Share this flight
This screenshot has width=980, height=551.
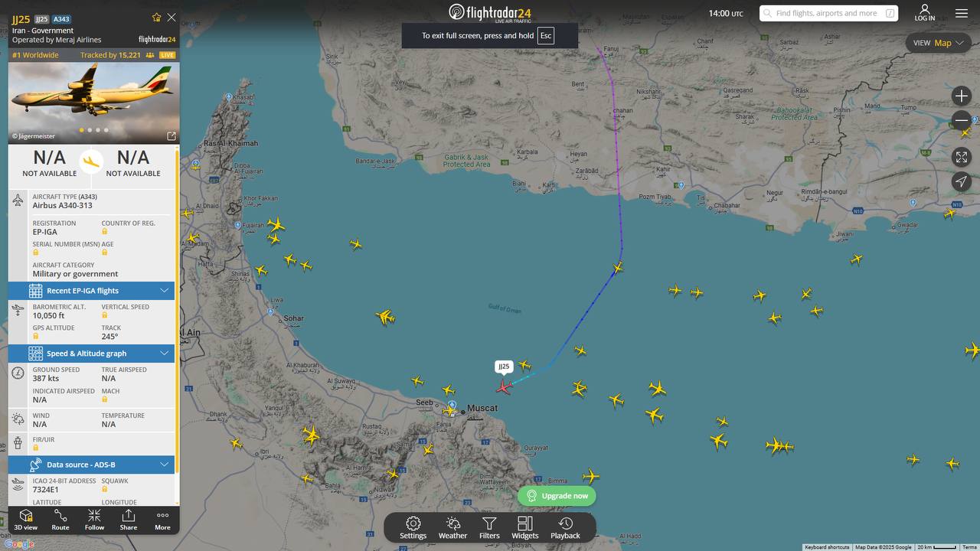tap(129, 520)
